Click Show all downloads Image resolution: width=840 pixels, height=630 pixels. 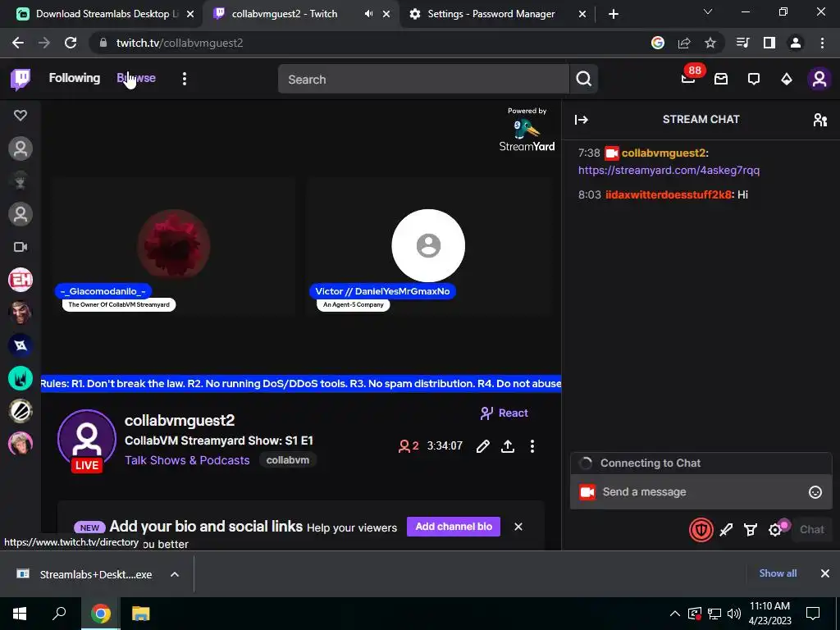[778, 573]
